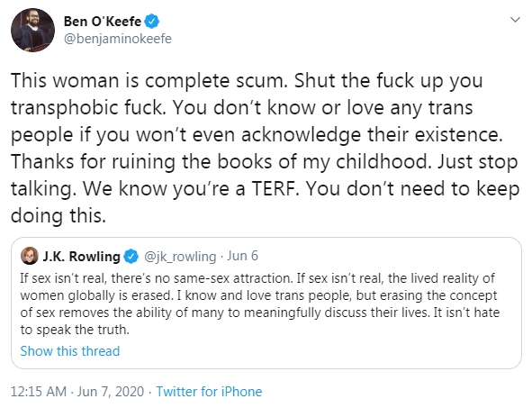Click the blue verified badge beside Ben O'Keefe
This screenshot has width=532, height=408.
click(151, 22)
